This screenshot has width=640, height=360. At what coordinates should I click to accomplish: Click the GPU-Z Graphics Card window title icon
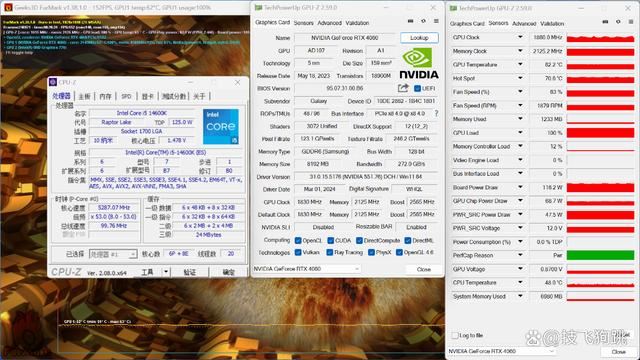pyautogui.click(x=258, y=7)
